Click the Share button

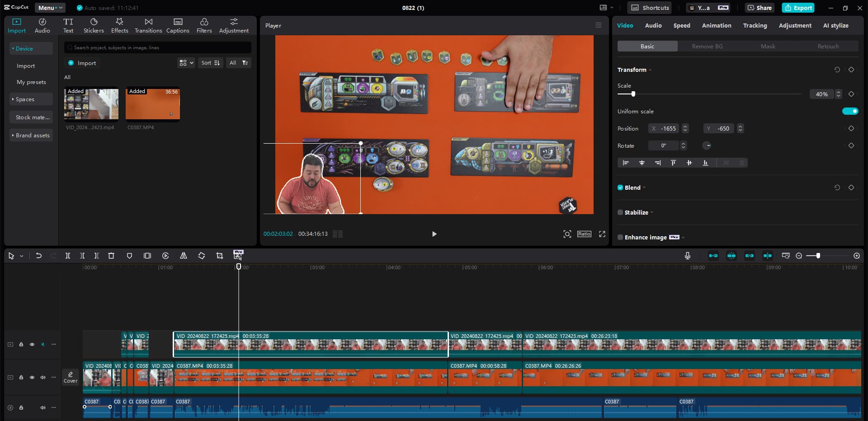[759, 8]
